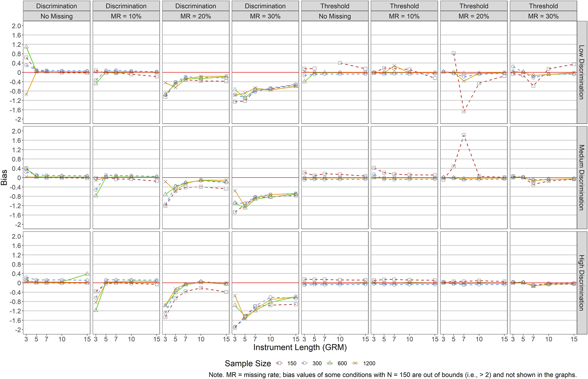Click the red square legend marker for 150

point(279,363)
